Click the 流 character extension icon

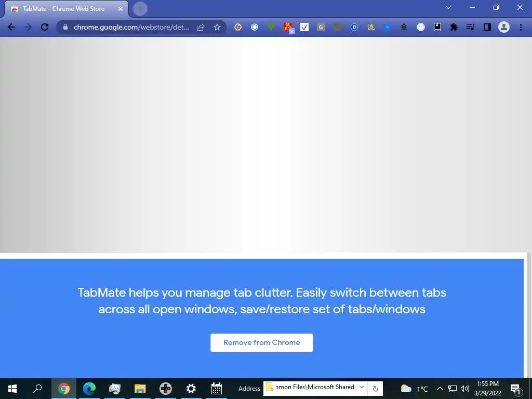[371, 27]
